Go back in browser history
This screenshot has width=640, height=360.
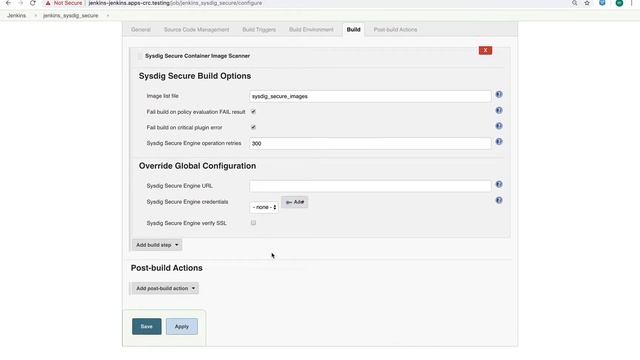click(8, 3)
